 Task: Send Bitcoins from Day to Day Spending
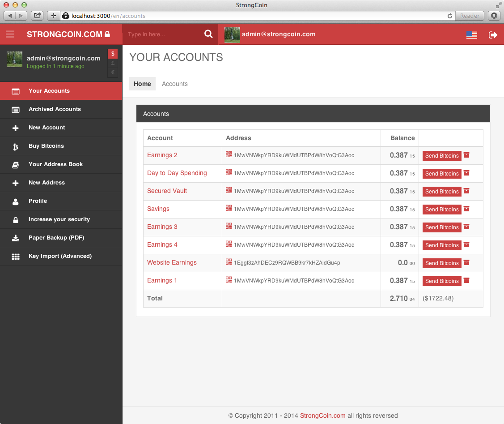point(442,174)
